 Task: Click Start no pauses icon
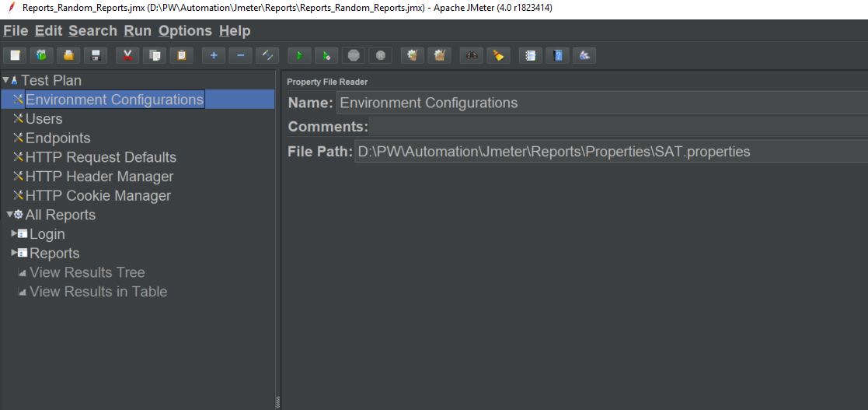point(326,55)
